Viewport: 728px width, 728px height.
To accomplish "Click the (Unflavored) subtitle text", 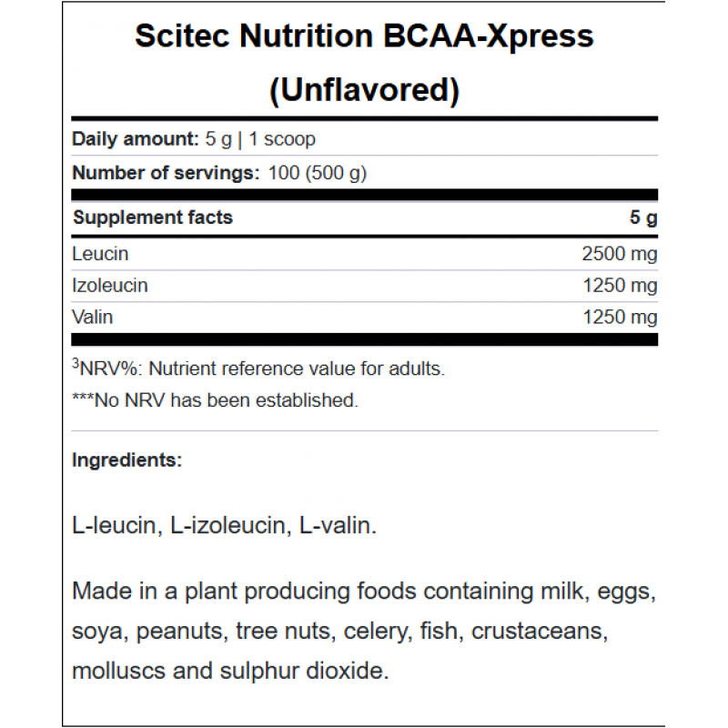I will pos(364,89).
